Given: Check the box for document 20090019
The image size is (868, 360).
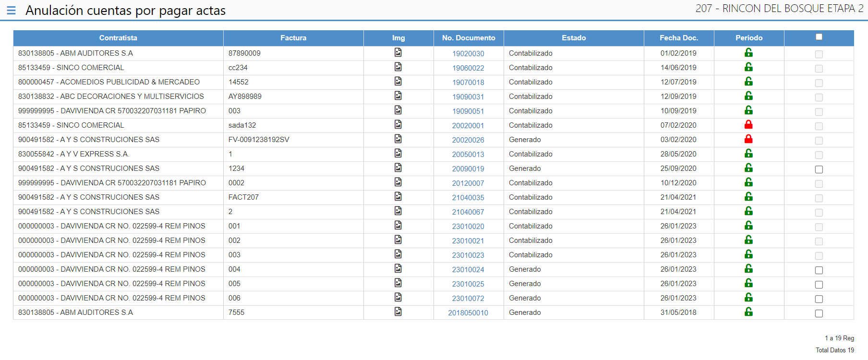Looking at the screenshot, I should tap(819, 169).
